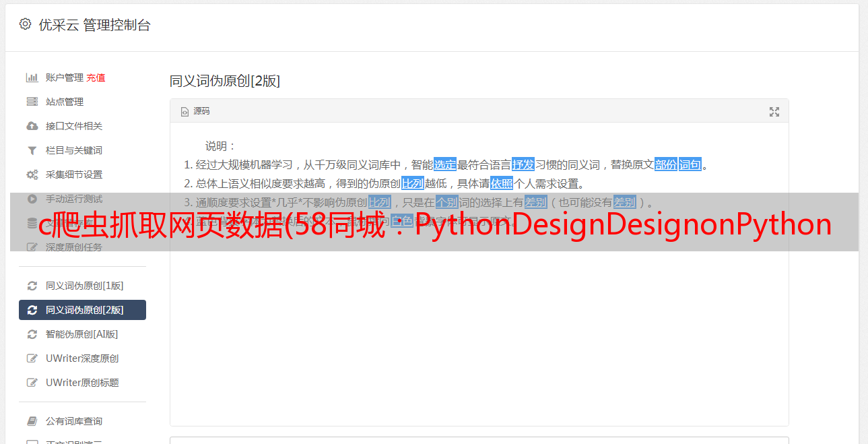Click the 同义词伪原创[2版] page heading
Image resolution: width=868 pixels, height=444 pixels.
click(225, 81)
